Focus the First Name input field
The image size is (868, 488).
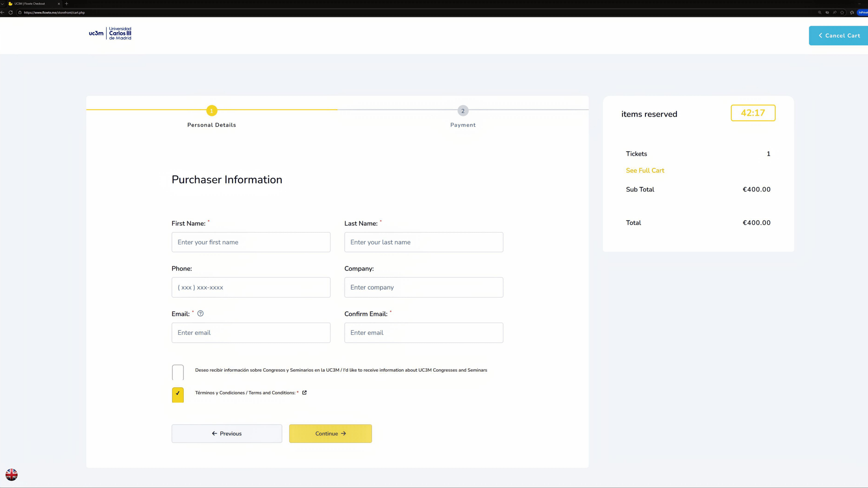(251, 242)
